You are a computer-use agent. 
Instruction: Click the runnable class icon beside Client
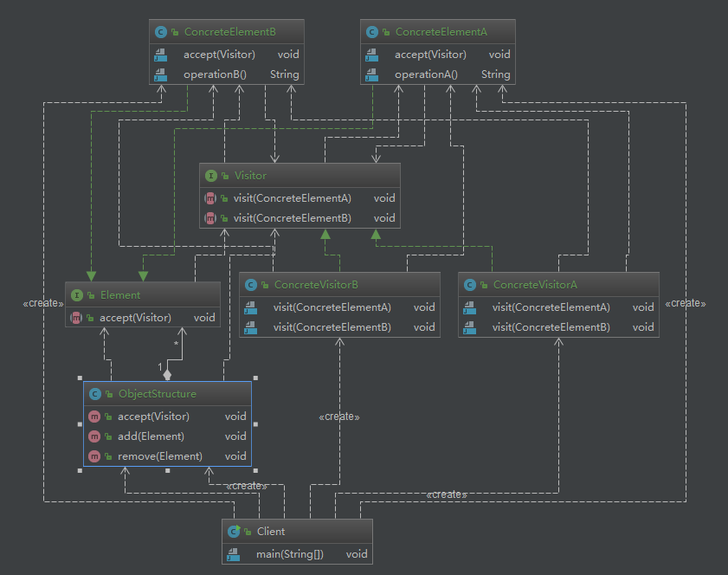pos(234,532)
